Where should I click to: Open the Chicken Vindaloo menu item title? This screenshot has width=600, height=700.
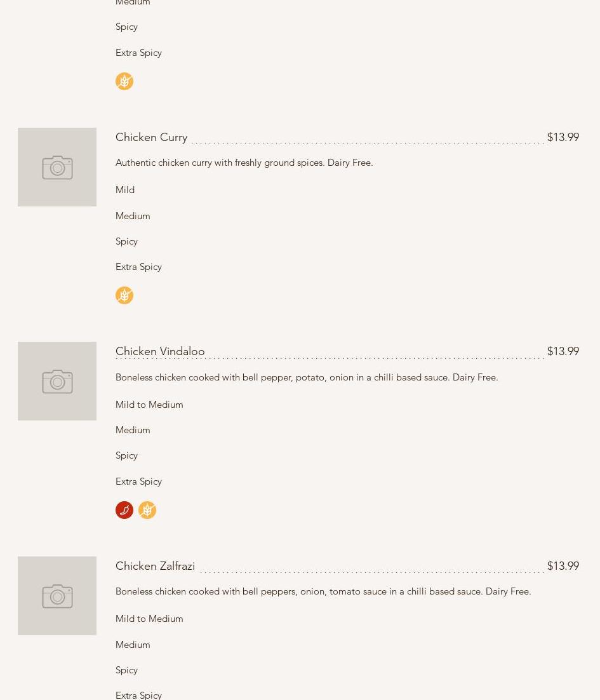160,351
